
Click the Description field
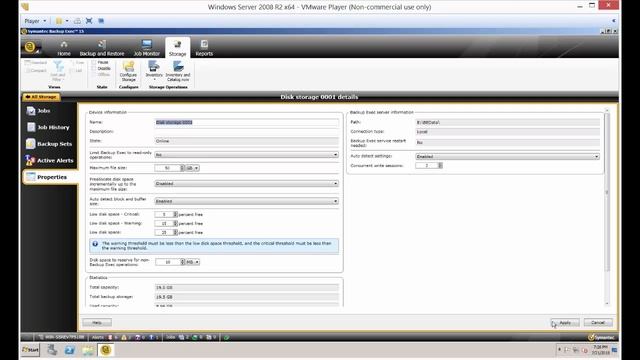click(247, 131)
